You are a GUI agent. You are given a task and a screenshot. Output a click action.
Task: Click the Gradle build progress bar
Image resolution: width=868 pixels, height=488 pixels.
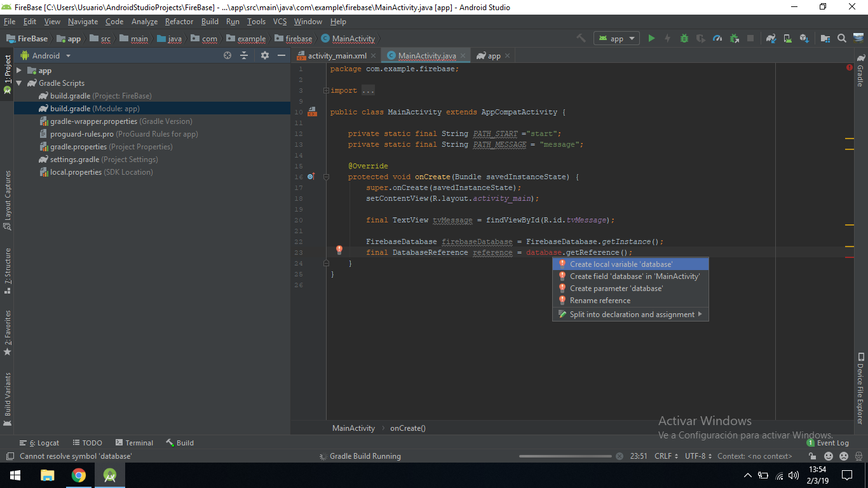566,456
